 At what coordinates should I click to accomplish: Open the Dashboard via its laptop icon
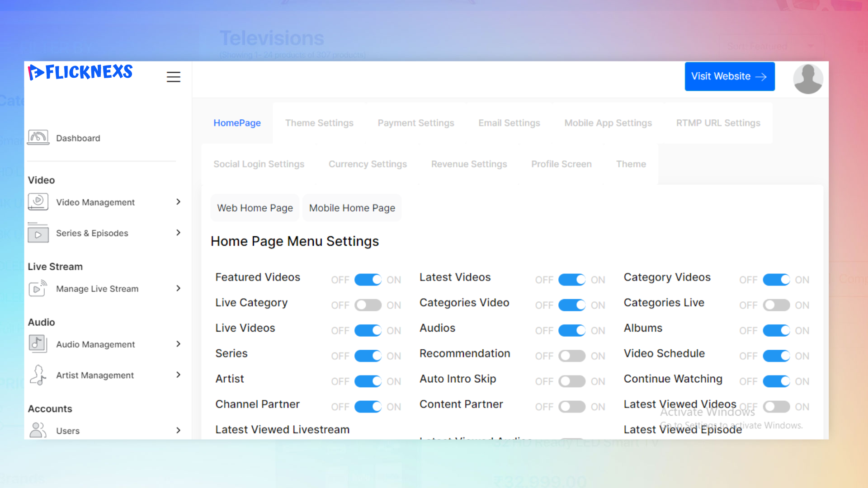pyautogui.click(x=38, y=137)
